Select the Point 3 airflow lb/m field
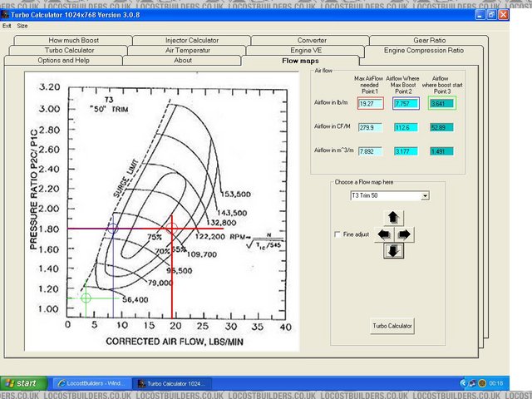532x399 pixels. 442,104
